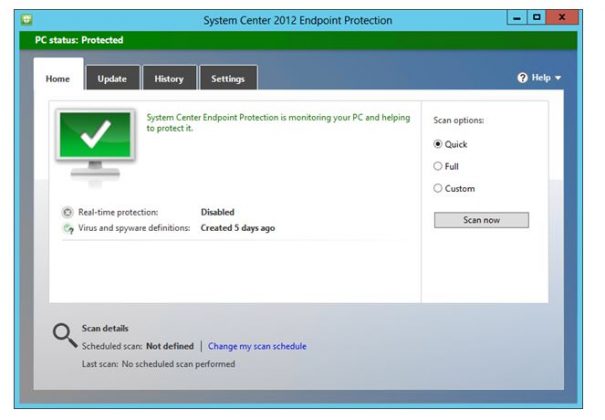Screen dimensions: 605x420
Task: Click the Disabled real-time protection value
Action: 218,212
